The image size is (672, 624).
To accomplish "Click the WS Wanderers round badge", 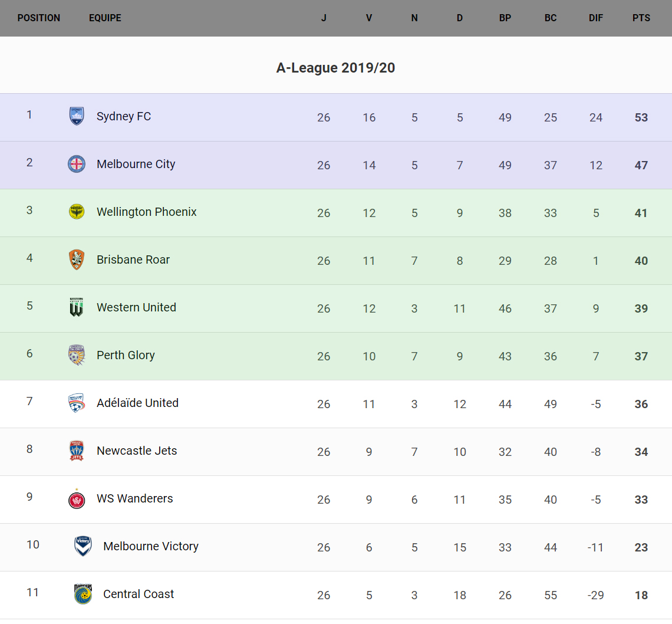I will pyautogui.click(x=77, y=499).
